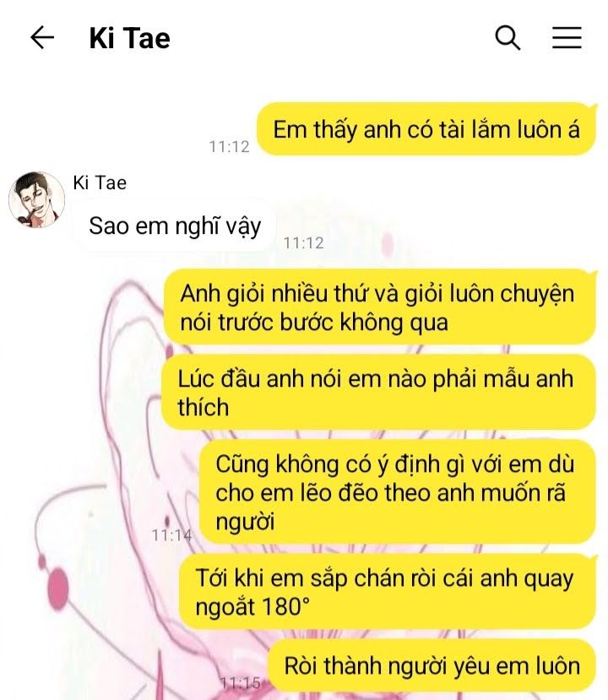608x700 pixels.
Task: Tap the 11:15 timestamp near last message
Action: click(241, 682)
